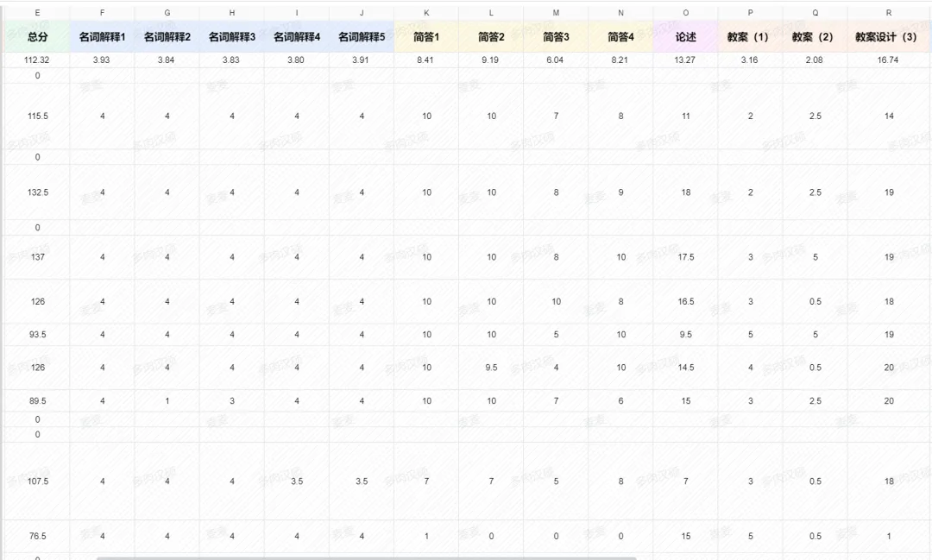Select 简答3 value 7 in row 115.5
Screen dimensions: 932x560
coord(556,116)
